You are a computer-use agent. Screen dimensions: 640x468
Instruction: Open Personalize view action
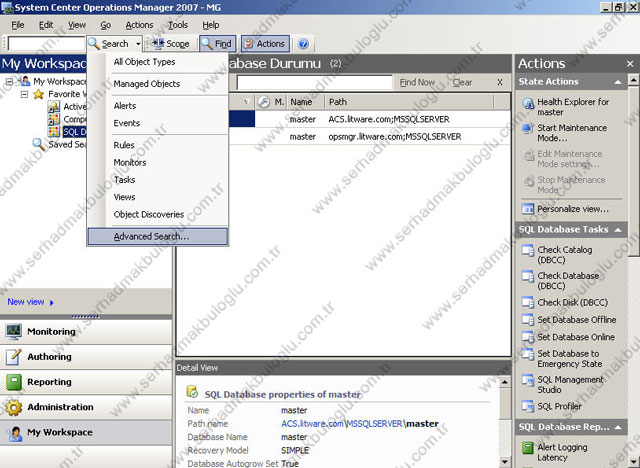click(x=565, y=209)
